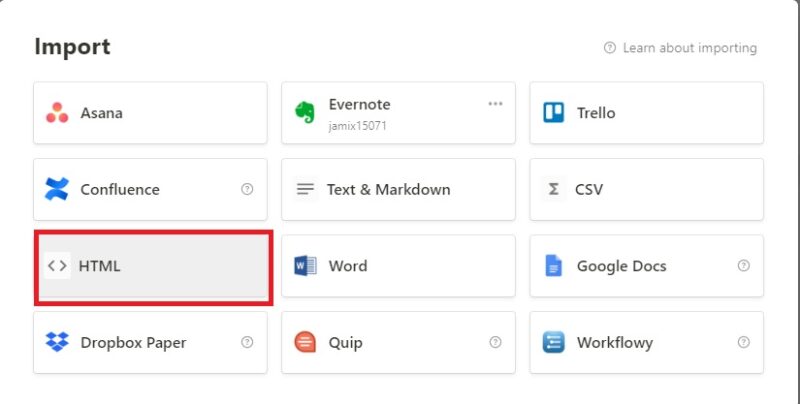This screenshot has width=800, height=404.
Task: Click the Trello board icon
Action: point(554,113)
